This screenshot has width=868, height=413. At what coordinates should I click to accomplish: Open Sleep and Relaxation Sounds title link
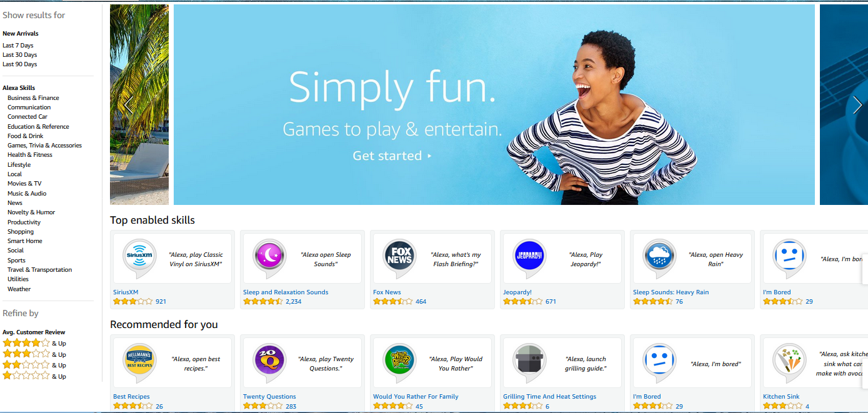pos(286,292)
